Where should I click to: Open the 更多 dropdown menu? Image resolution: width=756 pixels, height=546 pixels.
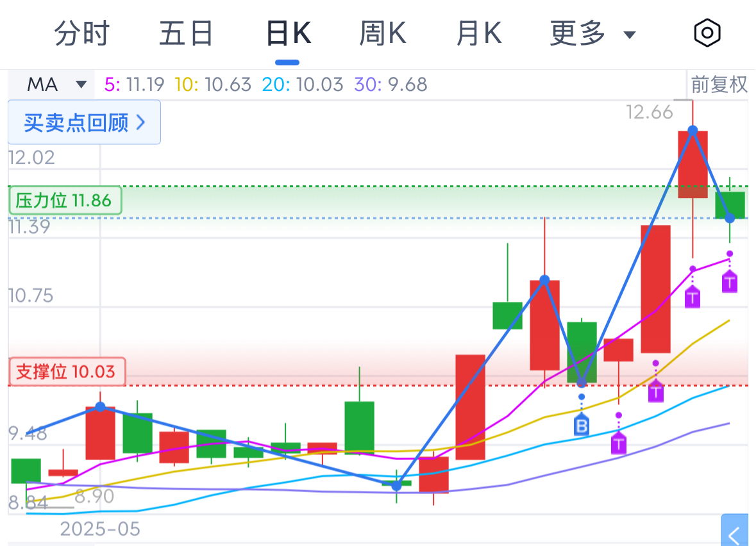coord(592,33)
